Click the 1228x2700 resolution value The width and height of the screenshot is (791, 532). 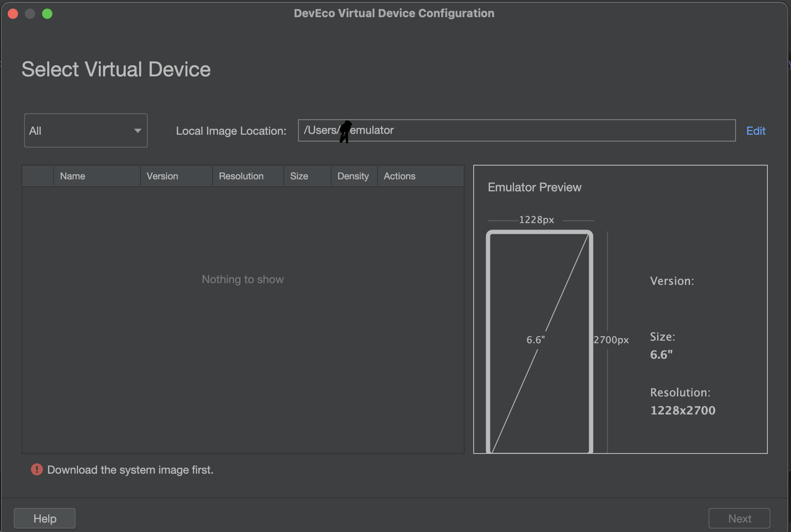coord(683,410)
